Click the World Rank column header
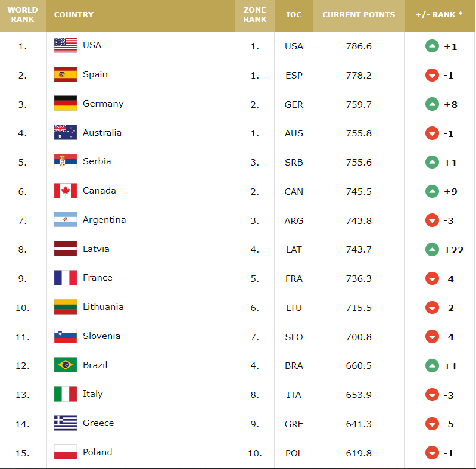 click(23, 15)
